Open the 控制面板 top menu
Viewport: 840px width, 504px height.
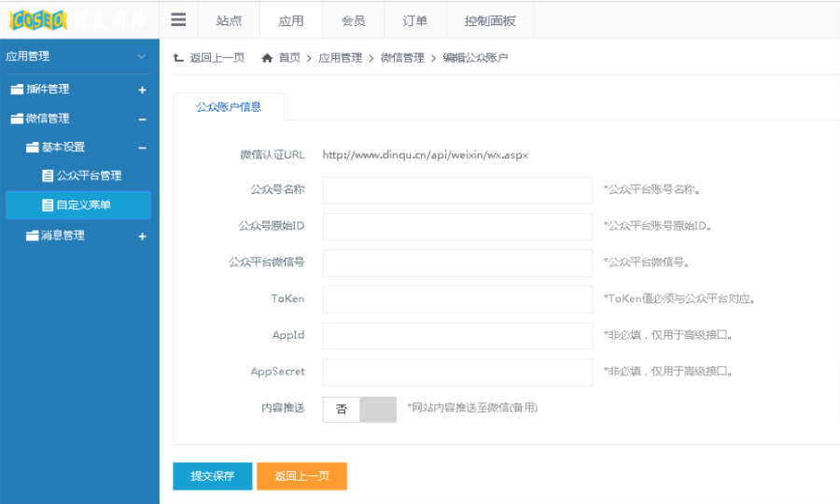(490, 21)
